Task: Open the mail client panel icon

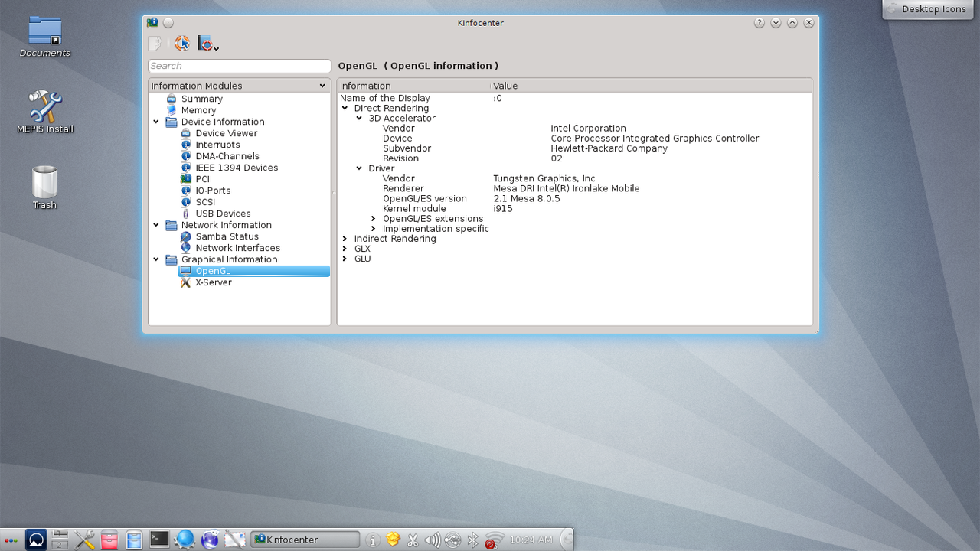Action: [x=235, y=540]
